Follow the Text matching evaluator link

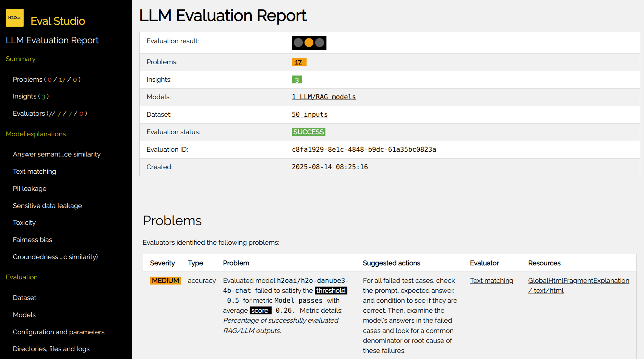click(491, 280)
